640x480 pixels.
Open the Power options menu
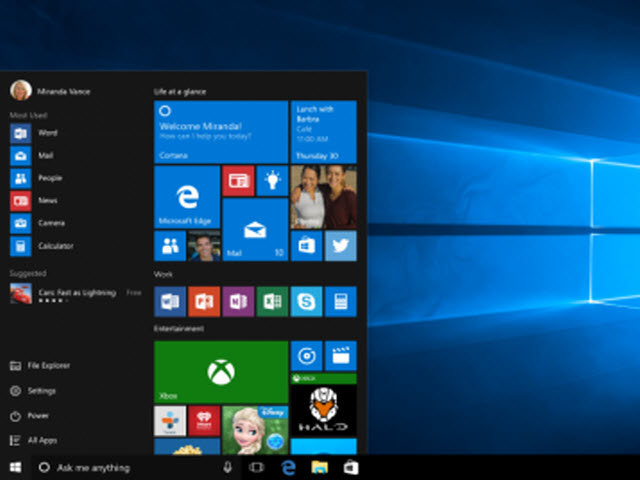(38, 415)
